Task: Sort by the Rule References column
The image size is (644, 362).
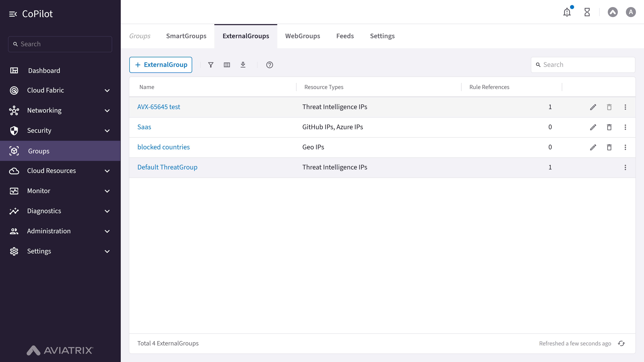Action: click(x=489, y=87)
